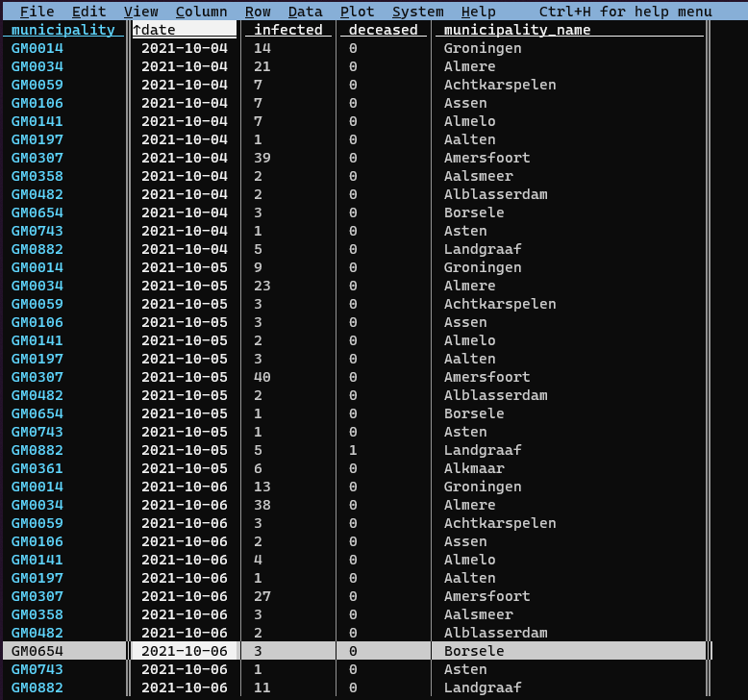This screenshot has width=748, height=700.
Task: Click infected value 40 for Amersfoort
Action: 262,377
